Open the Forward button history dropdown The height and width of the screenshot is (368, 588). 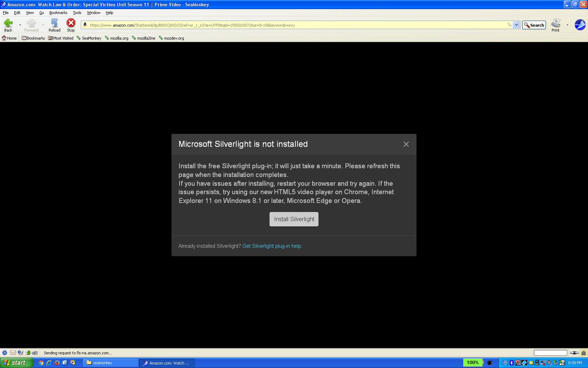click(43, 25)
